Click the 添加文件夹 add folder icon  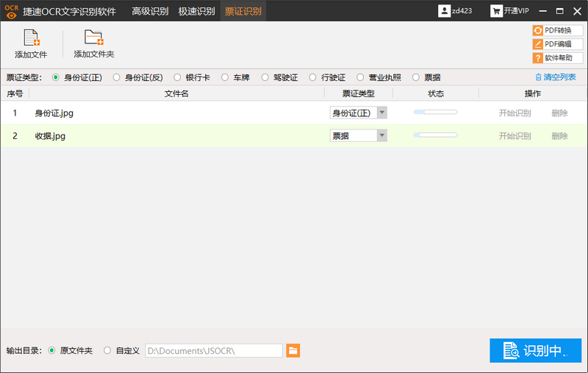[x=93, y=38]
